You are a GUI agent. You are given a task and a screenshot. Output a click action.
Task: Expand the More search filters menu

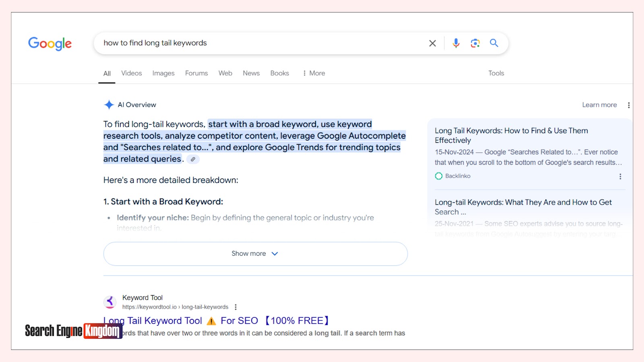[314, 73]
